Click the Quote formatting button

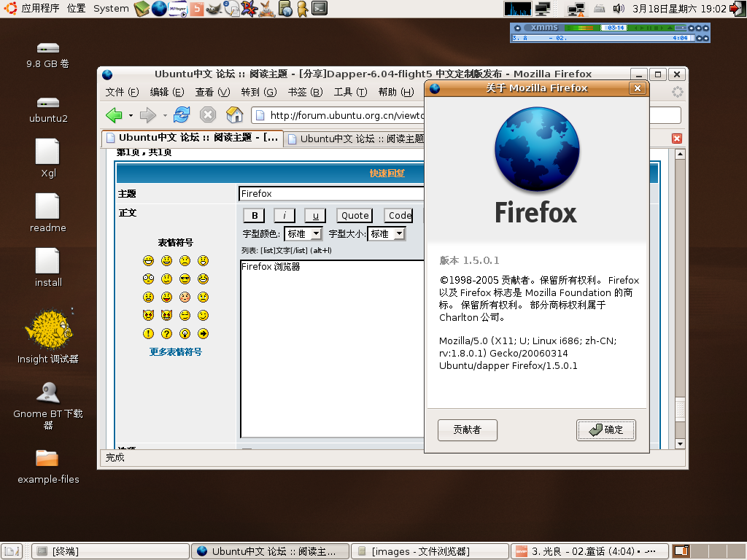pos(355,216)
